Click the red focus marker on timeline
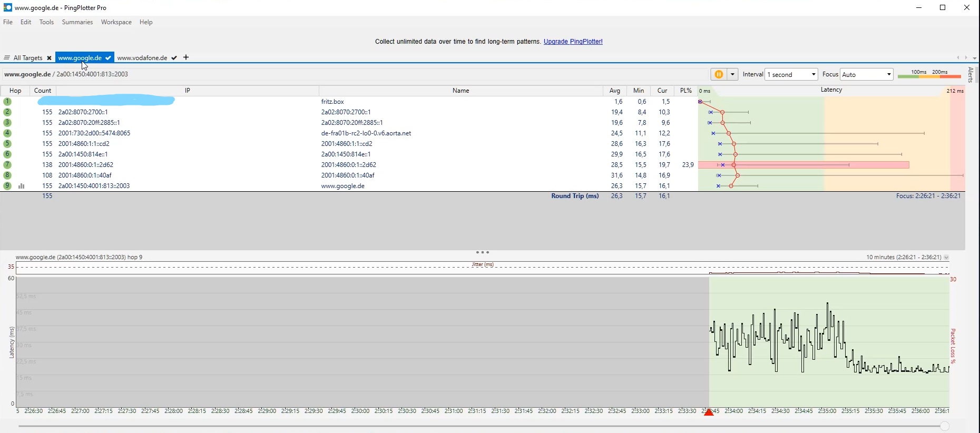Viewport: 980px width, 433px height. pos(709,412)
